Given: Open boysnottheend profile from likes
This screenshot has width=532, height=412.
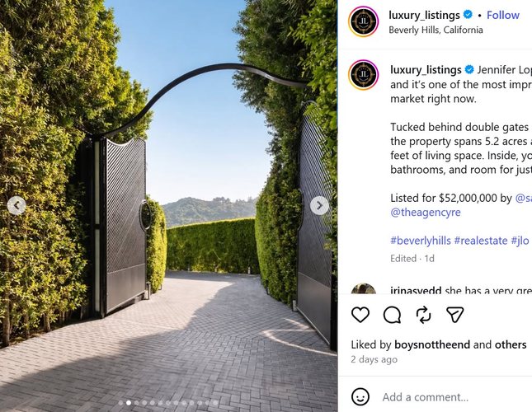Looking at the screenshot, I should (x=432, y=344).
